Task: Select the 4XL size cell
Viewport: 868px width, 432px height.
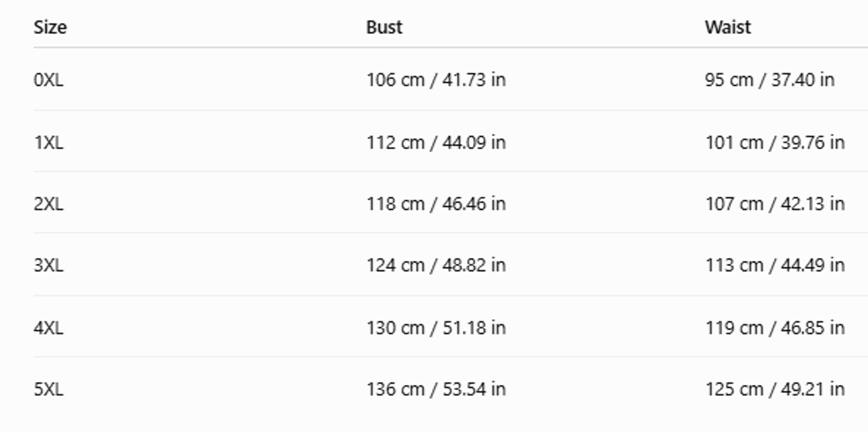Action: (x=49, y=328)
